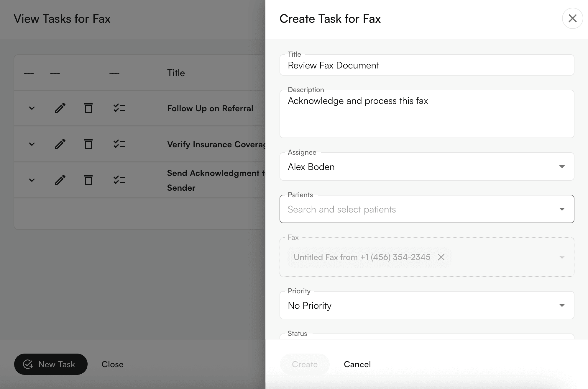Image resolution: width=588 pixels, height=389 pixels.
Task: Edit the Verify Insurance Coverage task
Action: tap(60, 144)
